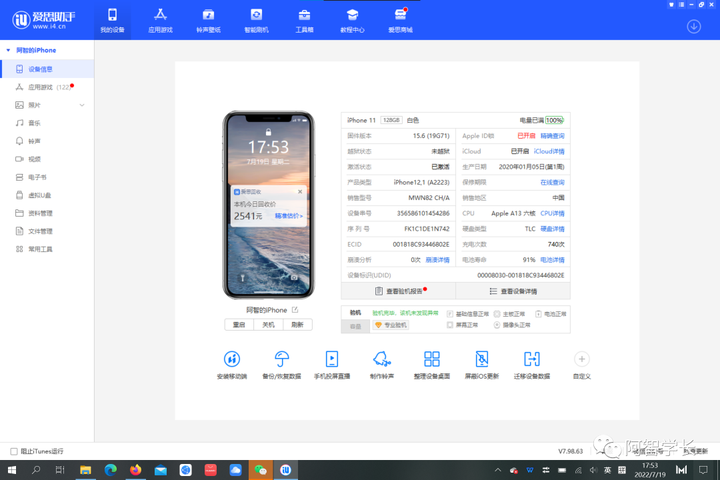
Task: Click the 备份/恢复数据 umbrella icon
Action: click(281, 359)
